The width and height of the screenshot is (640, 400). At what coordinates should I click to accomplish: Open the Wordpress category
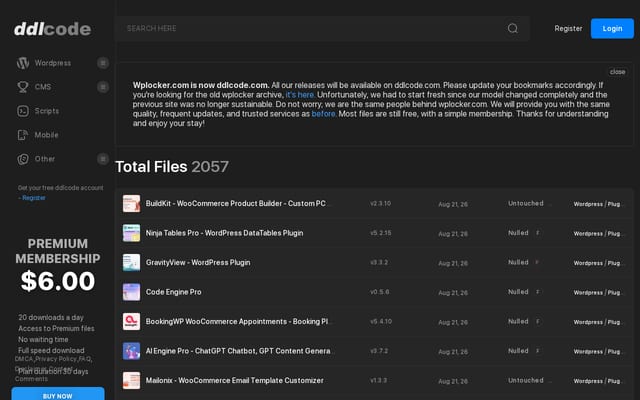click(53, 63)
